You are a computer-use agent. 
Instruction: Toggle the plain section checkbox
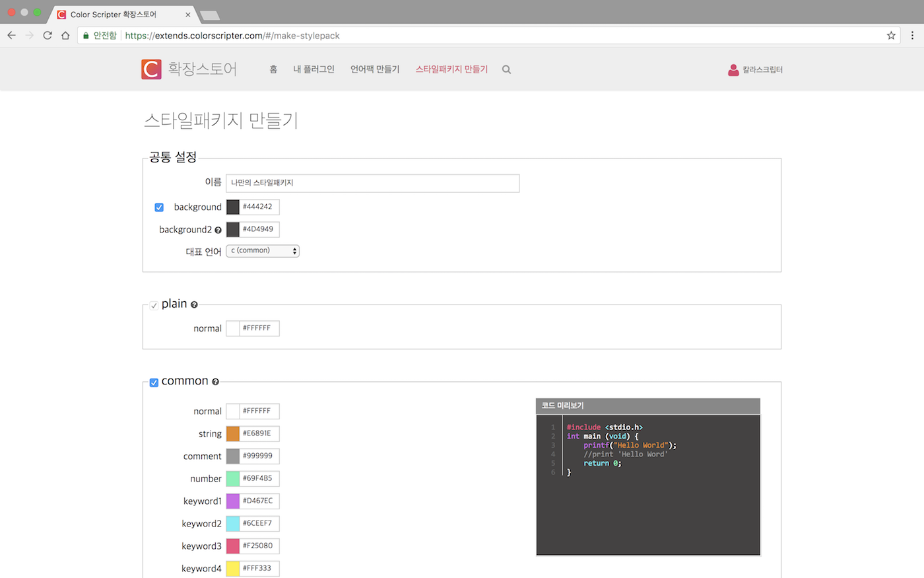pos(154,305)
